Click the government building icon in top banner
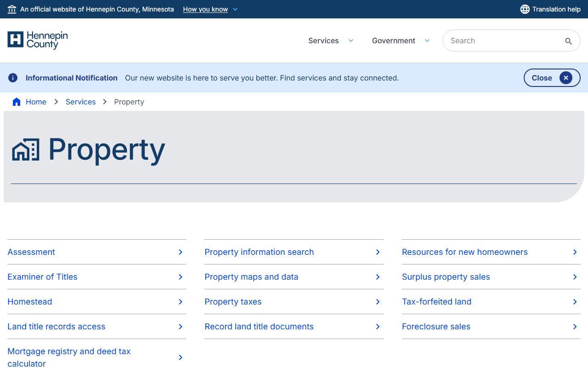 tap(12, 9)
